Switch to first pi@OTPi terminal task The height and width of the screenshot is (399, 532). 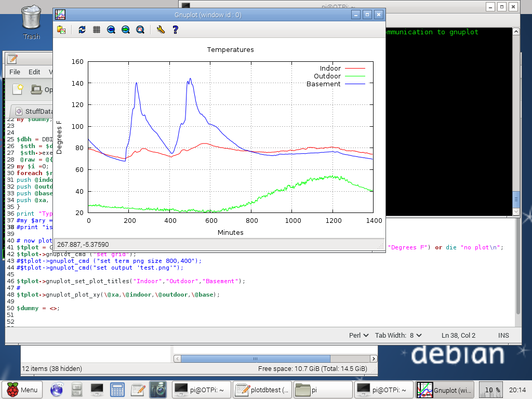202,390
